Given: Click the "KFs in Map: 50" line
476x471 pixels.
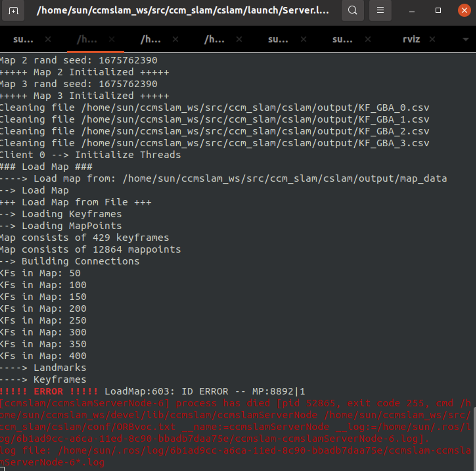Looking at the screenshot, I should tap(40, 273).
